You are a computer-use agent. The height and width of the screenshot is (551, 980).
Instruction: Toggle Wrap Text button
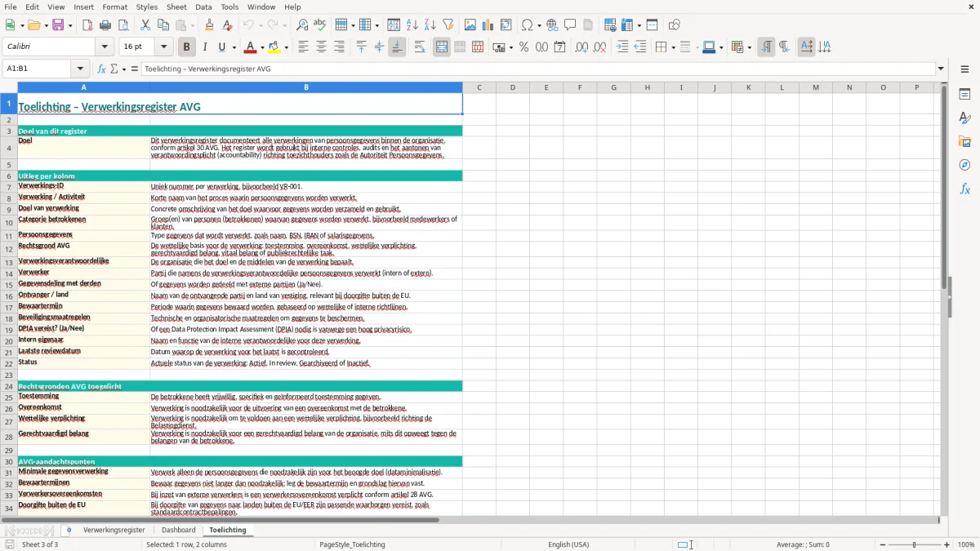(420, 47)
